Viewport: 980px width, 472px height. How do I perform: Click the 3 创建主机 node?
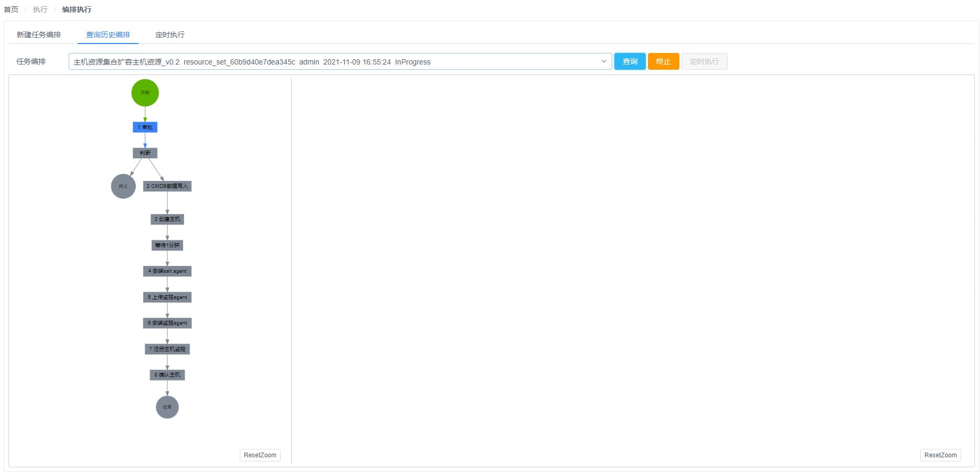pos(167,219)
